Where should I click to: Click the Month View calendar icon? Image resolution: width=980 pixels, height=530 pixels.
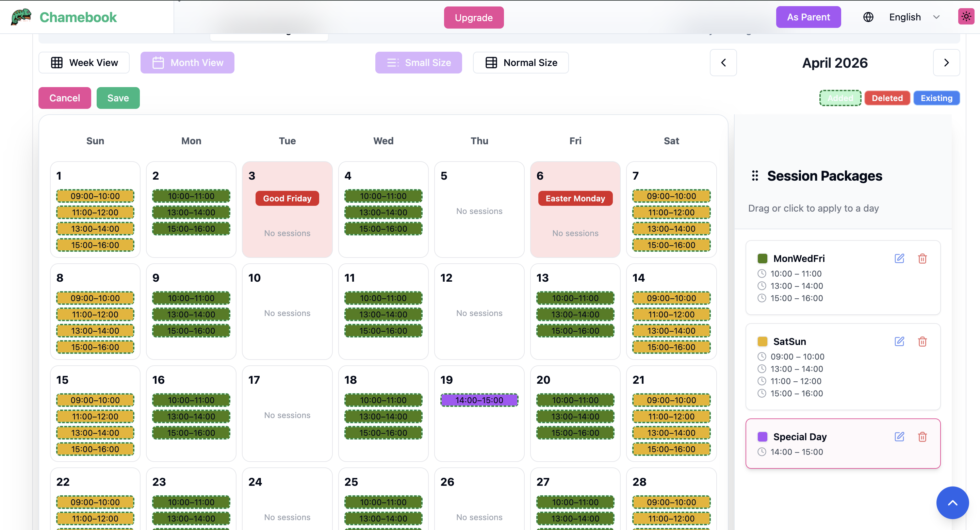[158, 63]
